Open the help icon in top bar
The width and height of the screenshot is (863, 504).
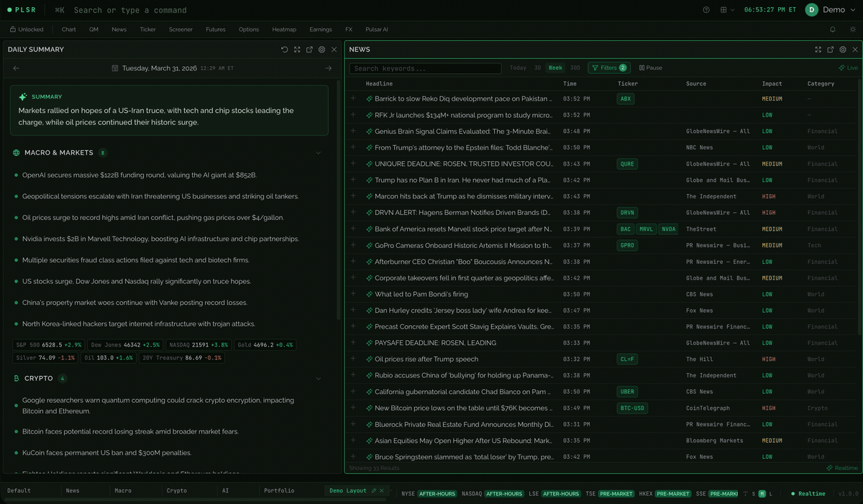[706, 10]
